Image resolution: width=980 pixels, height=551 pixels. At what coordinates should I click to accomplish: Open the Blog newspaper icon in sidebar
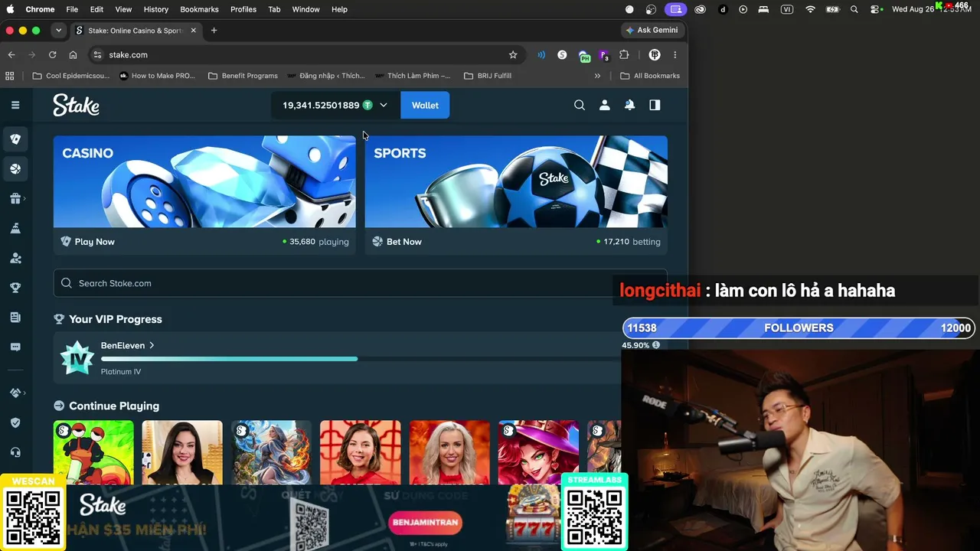coord(15,318)
